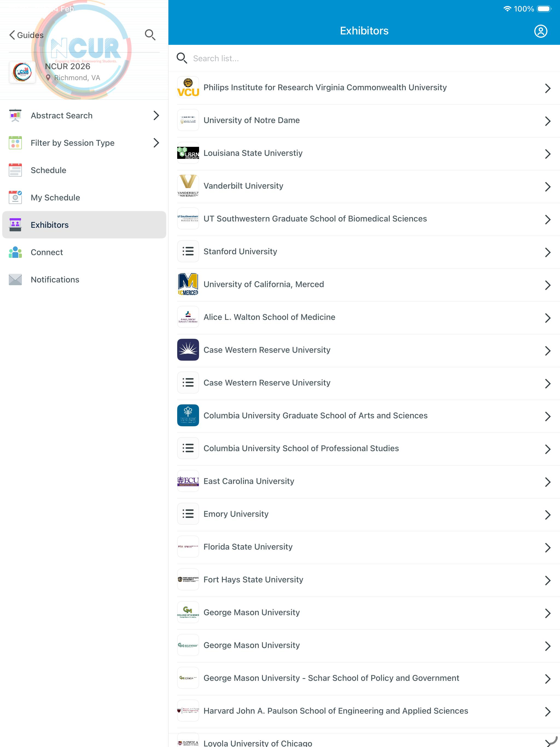Open Vanderbilt University exhibitor
Screen dimensions: 560x747
[x=364, y=186]
